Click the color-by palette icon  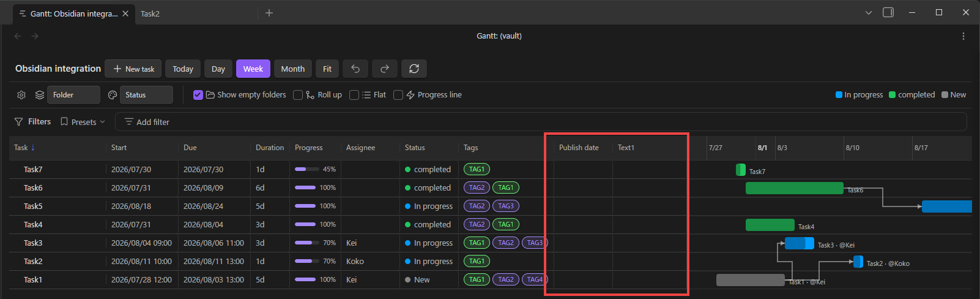pyautogui.click(x=113, y=95)
